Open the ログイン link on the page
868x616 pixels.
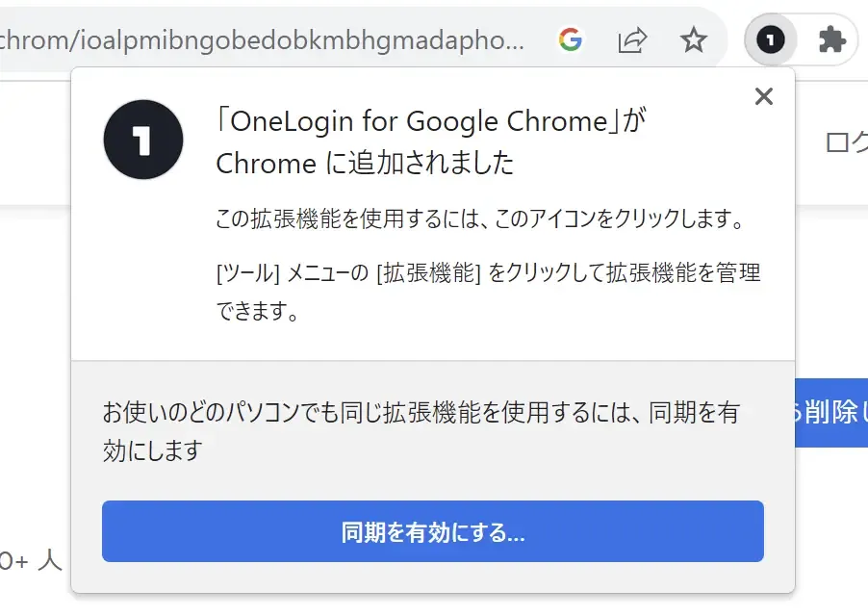coord(847,141)
